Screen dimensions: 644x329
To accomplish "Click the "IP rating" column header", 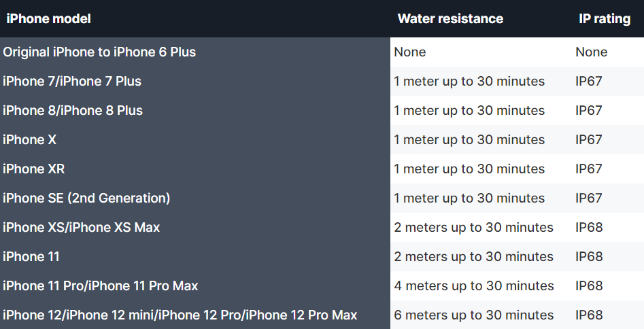I will [604, 19].
